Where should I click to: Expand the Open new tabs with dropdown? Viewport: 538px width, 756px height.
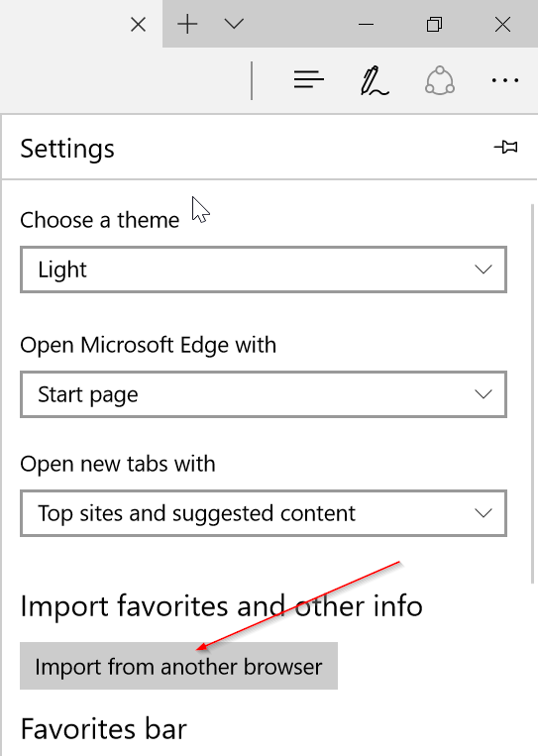click(264, 513)
